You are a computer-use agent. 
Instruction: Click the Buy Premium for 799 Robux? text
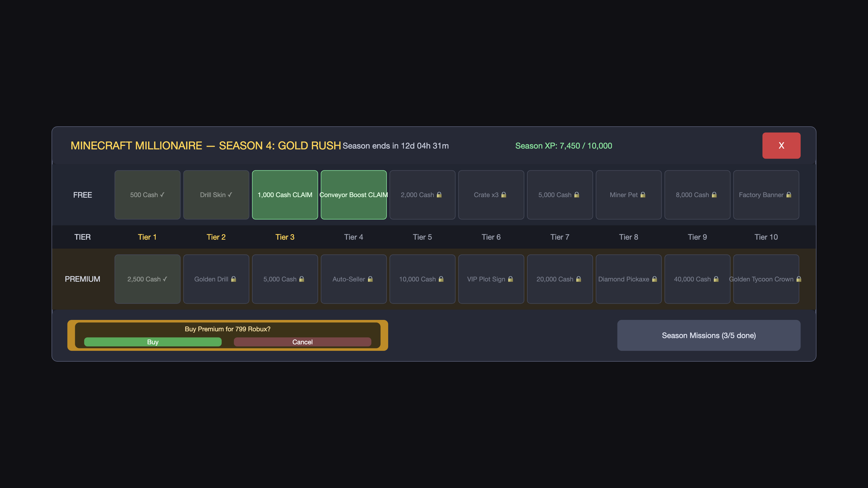click(x=228, y=329)
